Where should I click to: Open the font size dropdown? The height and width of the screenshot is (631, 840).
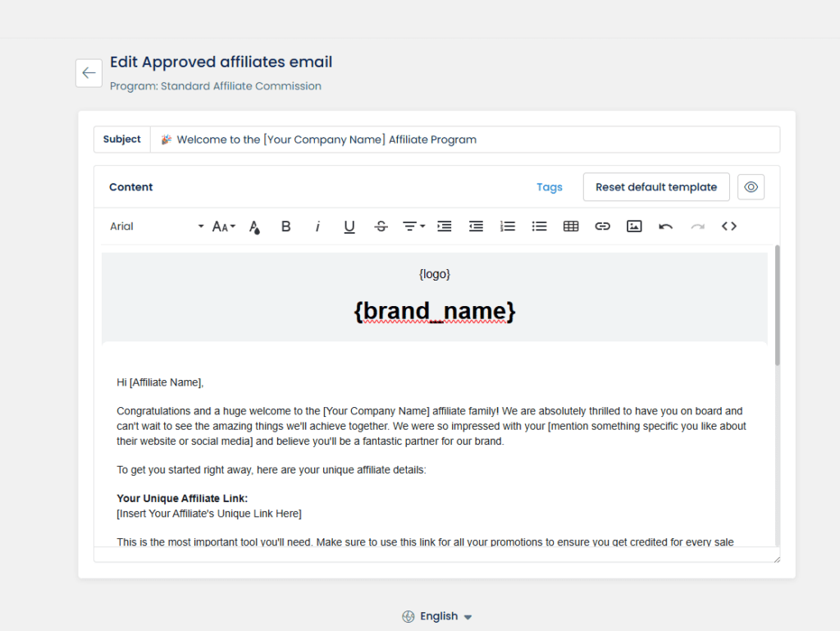click(224, 226)
